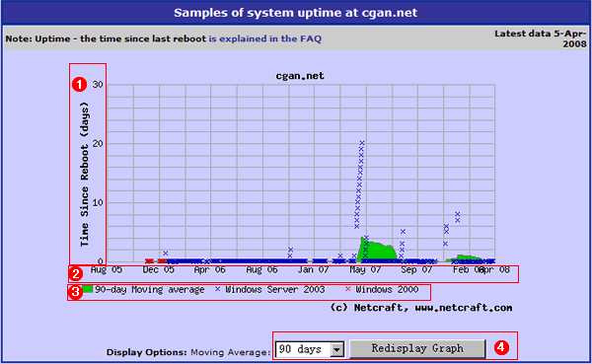Select the 90 days combo box field
Image resolution: width=592 pixels, height=364 pixels.
click(310, 349)
